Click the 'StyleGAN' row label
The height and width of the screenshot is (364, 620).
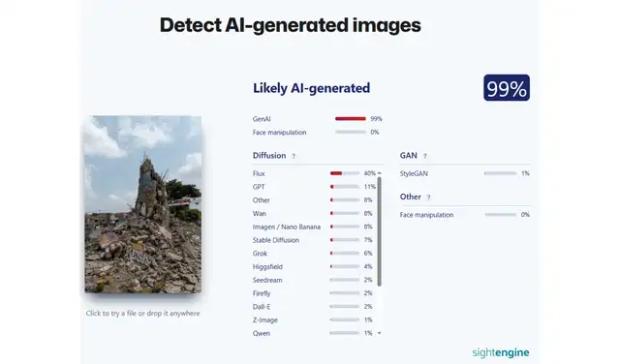[414, 173]
